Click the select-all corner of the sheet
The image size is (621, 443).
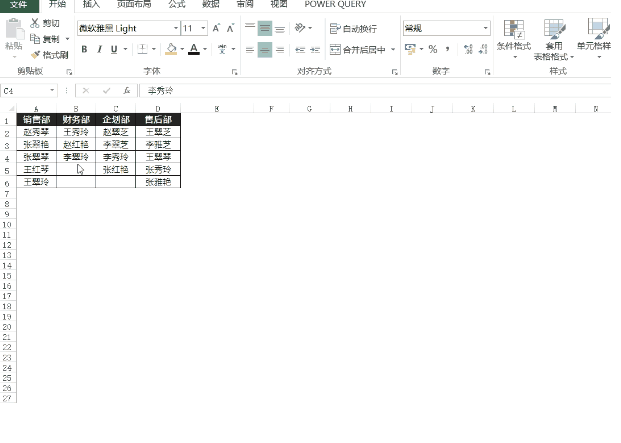[x=11, y=108]
